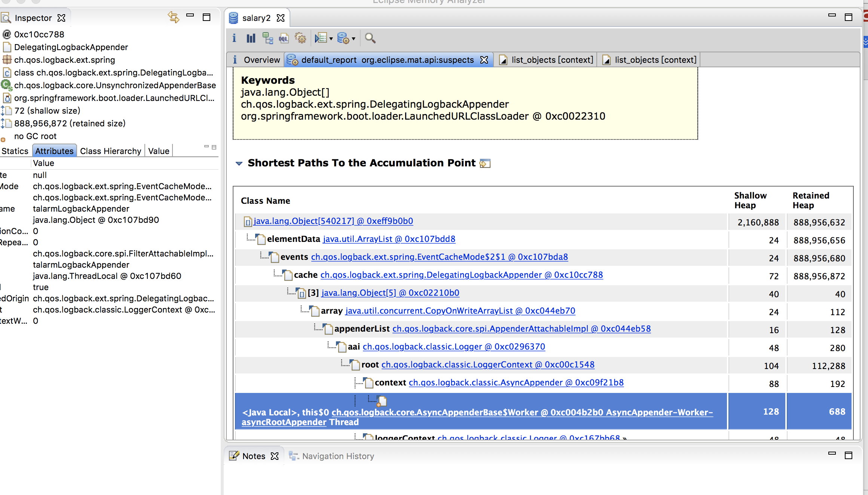Click the find object by address magnifier

(x=370, y=38)
